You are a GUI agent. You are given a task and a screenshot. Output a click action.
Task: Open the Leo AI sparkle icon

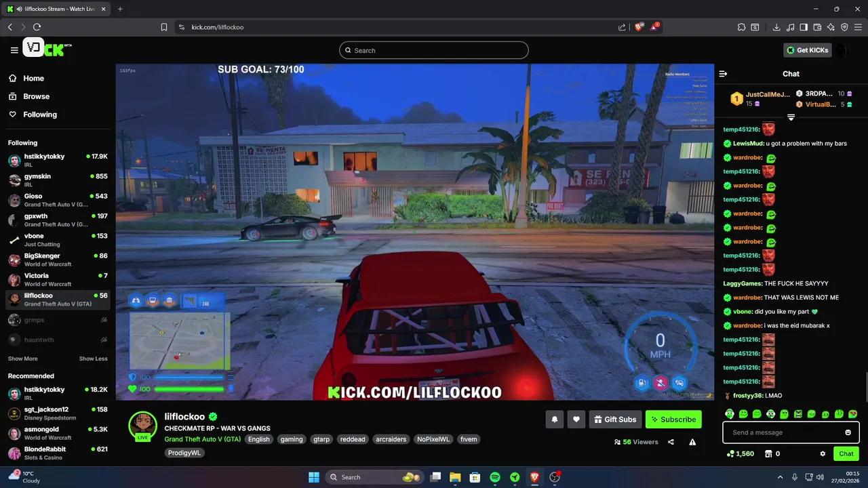tap(831, 27)
